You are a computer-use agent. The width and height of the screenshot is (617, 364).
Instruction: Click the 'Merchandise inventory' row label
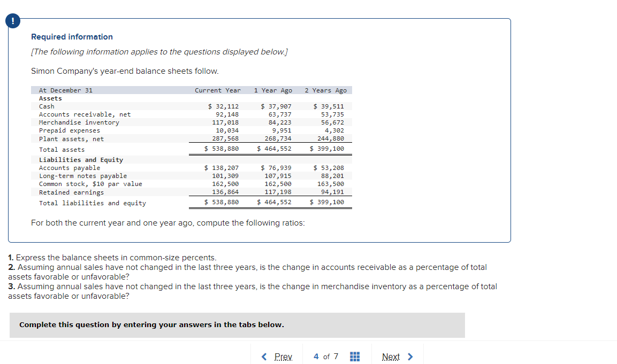coord(79,122)
